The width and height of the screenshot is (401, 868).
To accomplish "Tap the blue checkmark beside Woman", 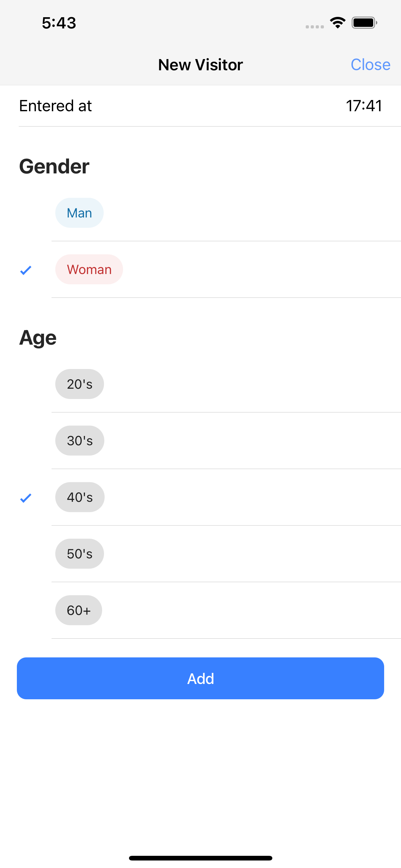I will click(26, 270).
